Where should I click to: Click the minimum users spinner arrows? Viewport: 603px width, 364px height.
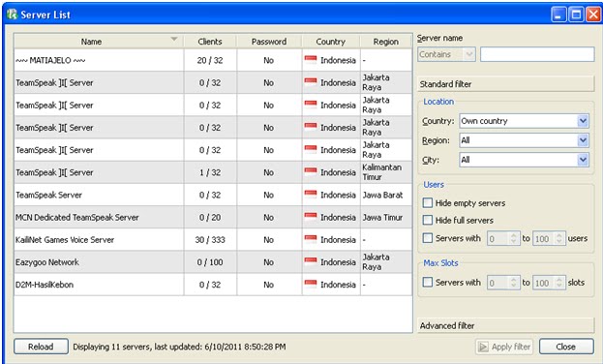(514, 238)
